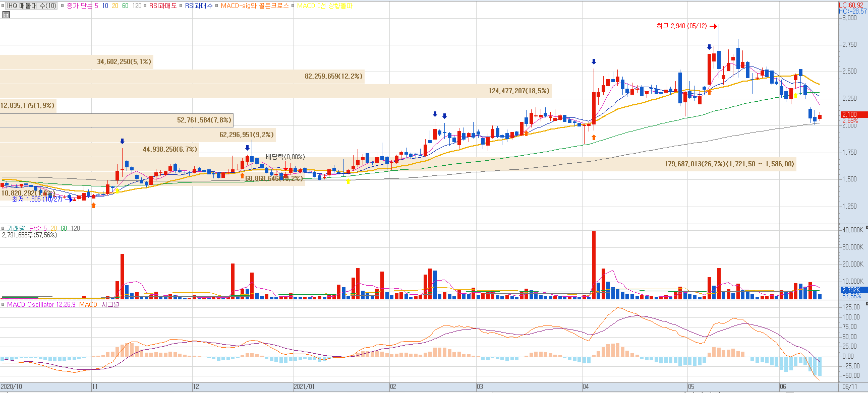Click the 3,000 price axis label
The width and height of the screenshot is (868, 393).
(x=849, y=18)
